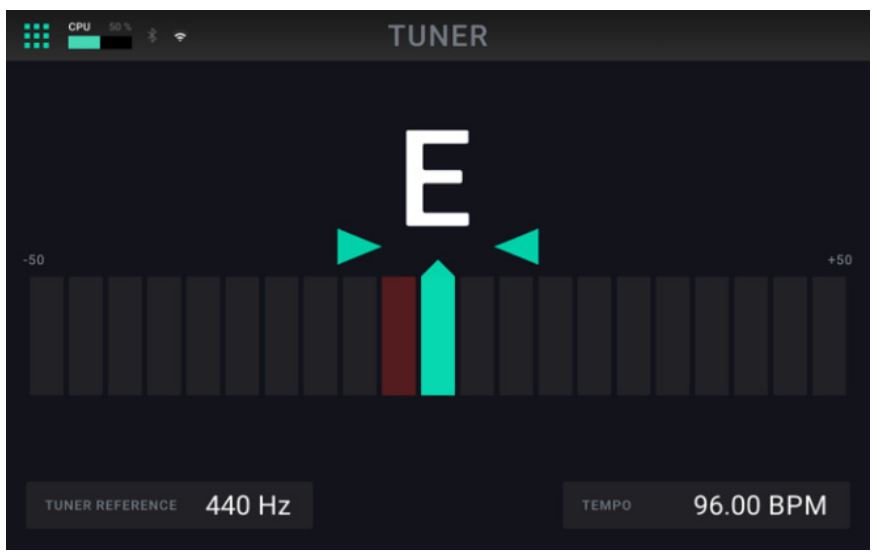Click the detected note letter E
Image resolution: width=877 pixels, height=556 pixels.
(437, 178)
